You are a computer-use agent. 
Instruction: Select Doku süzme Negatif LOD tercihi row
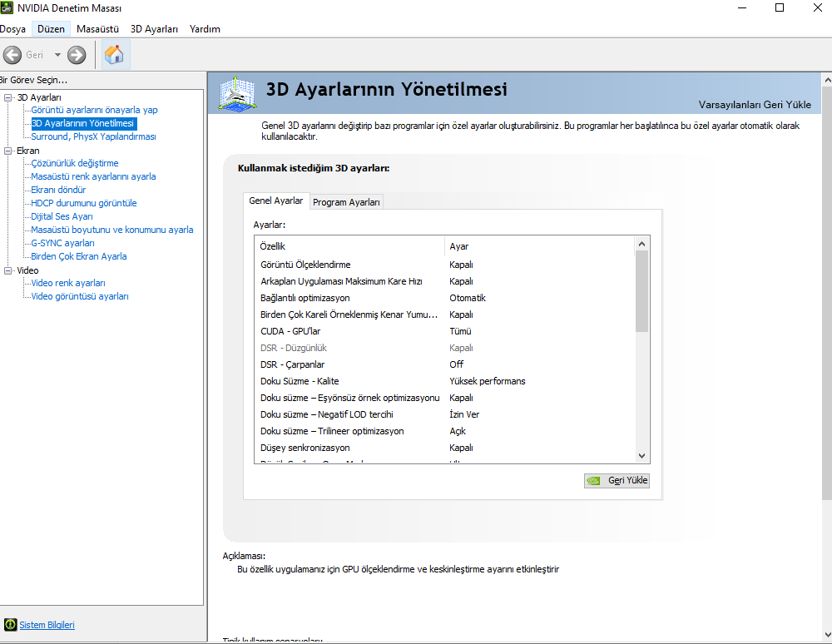point(444,414)
